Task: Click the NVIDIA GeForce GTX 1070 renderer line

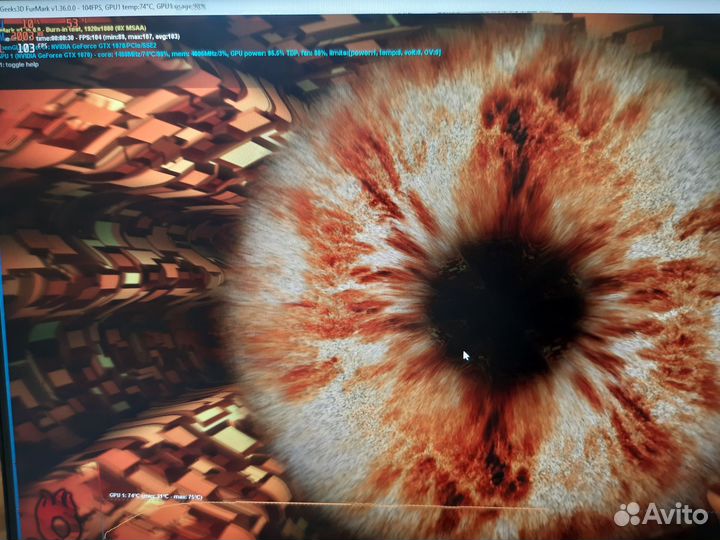Action: (x=103, y=46)
